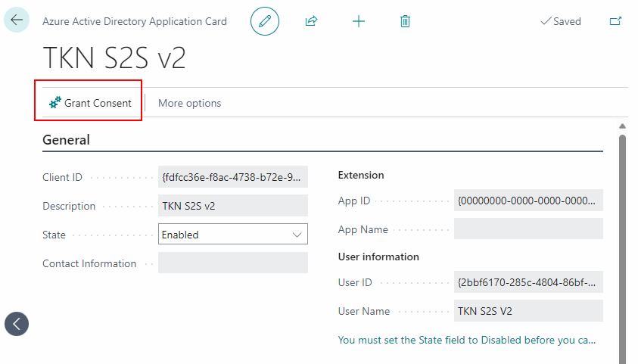Click the User ID field
Viewport: 638px width, 364px height.
528,282
